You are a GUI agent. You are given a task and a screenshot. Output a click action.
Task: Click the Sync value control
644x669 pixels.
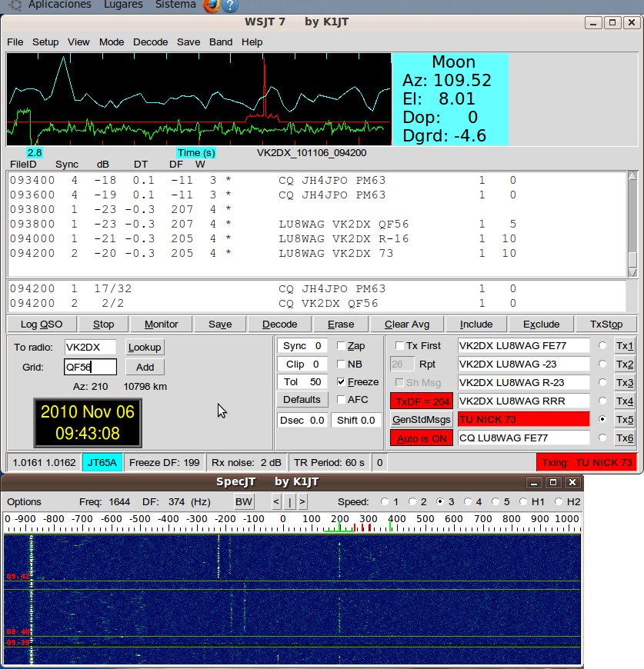coord(302,345)
